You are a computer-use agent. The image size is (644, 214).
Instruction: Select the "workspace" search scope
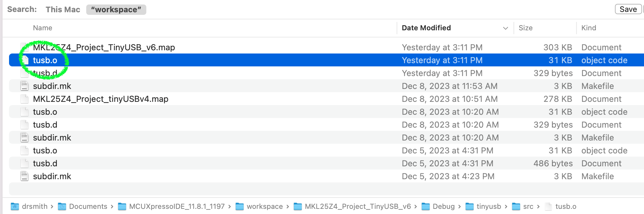tap(116, 10)
